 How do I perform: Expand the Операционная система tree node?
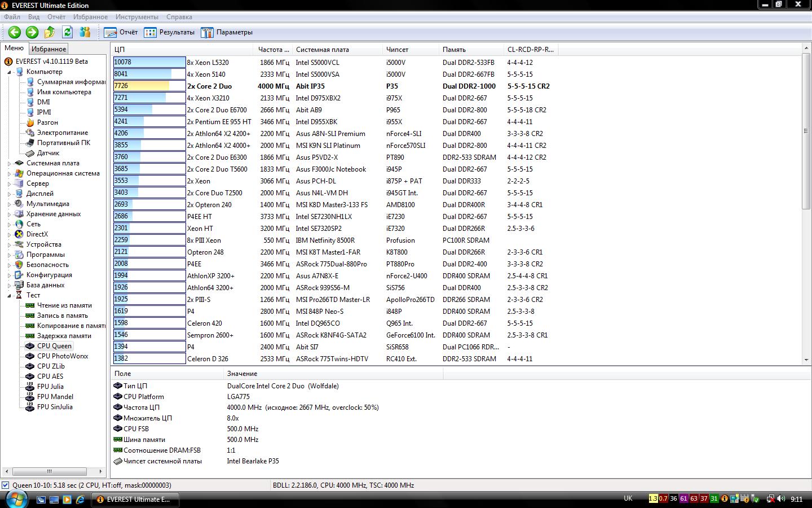click(x=9, y=173)
